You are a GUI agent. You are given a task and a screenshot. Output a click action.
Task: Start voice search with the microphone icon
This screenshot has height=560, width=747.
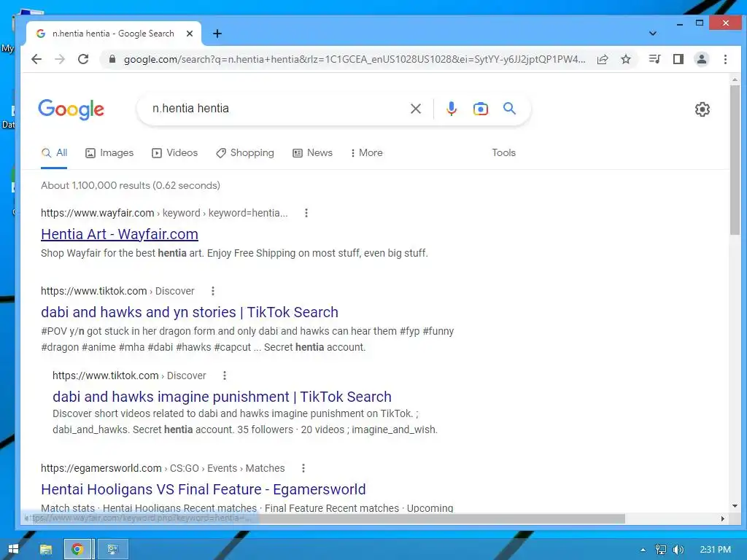pyautogui.click(x=451, y=109)
